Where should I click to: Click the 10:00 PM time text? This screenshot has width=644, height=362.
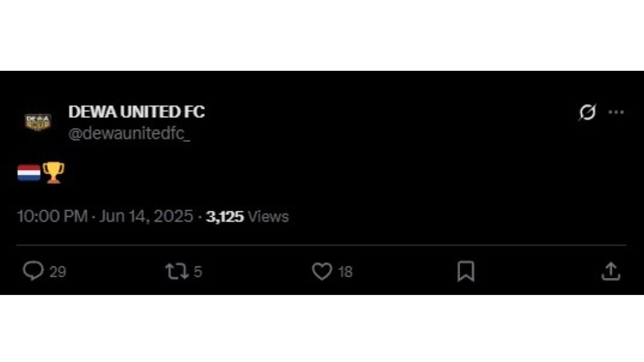(52, 217)
